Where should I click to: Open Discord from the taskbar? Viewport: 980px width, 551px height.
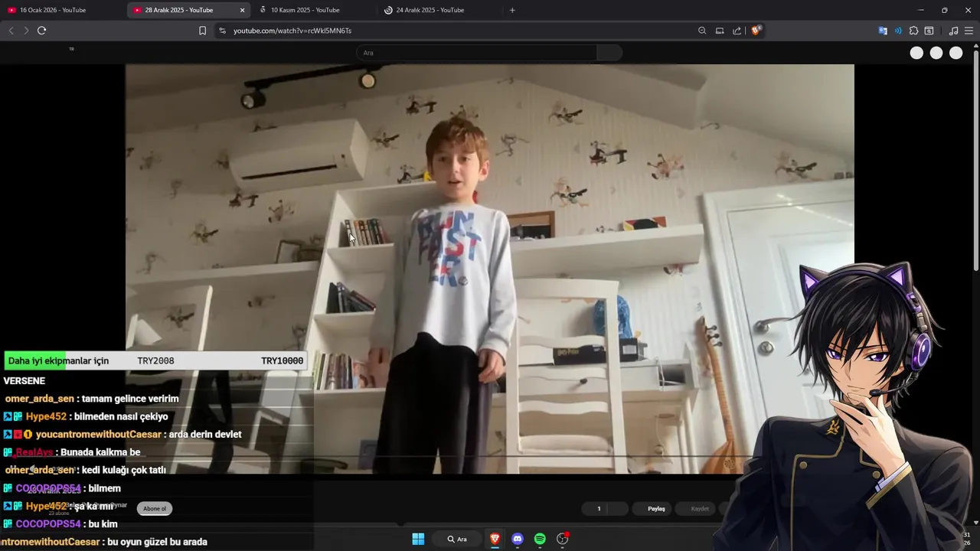click(x=518, y=539)
